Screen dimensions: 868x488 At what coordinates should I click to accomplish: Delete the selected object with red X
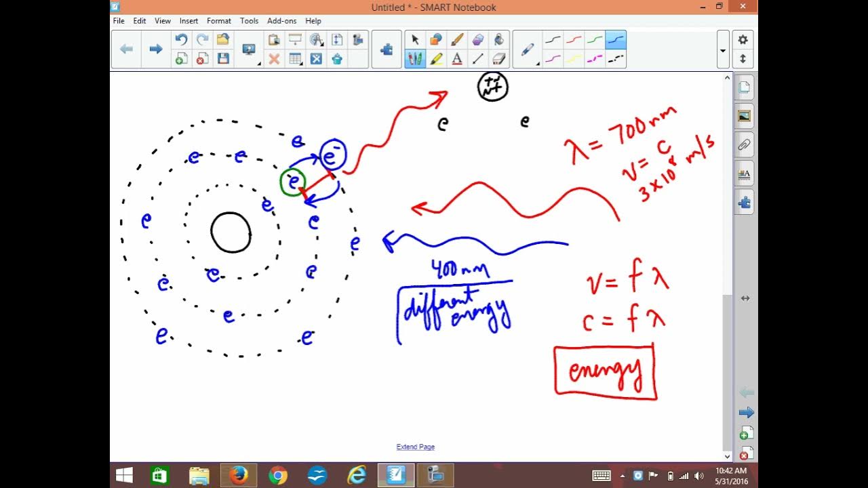(274, 59)
